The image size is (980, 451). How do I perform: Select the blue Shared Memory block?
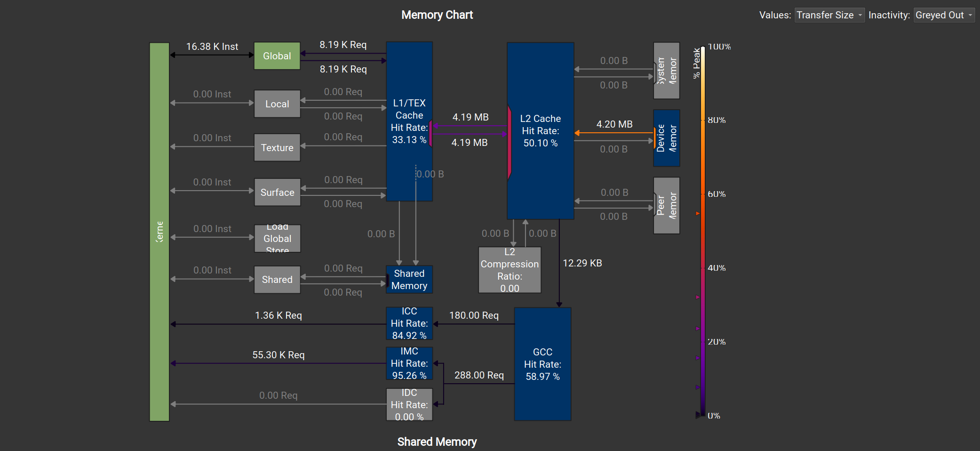pyautogui.click(x=409, y=280)
